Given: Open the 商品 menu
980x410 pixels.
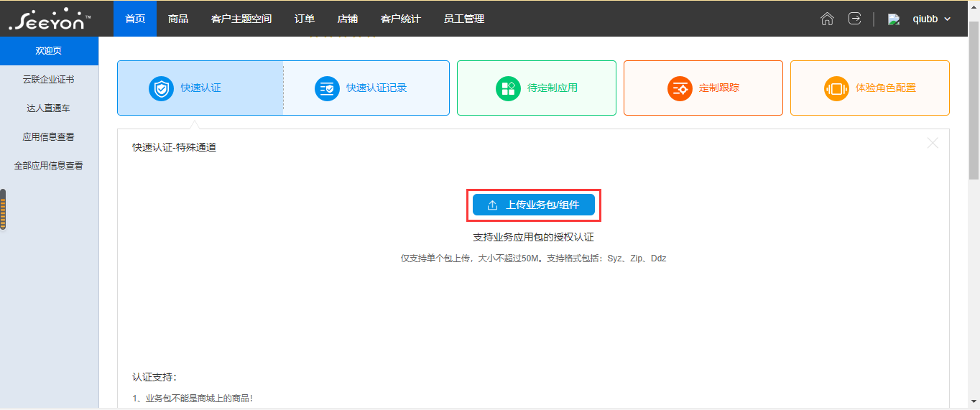Looking at the screenshot, I should tap(178, 19).
